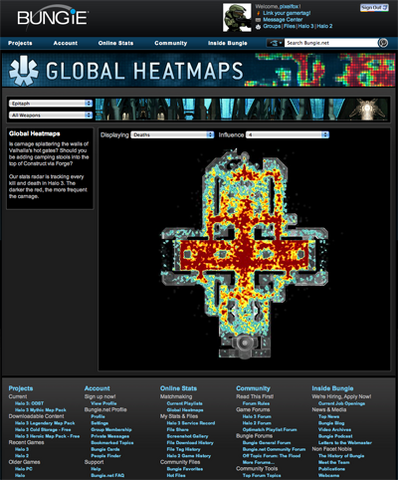Screen dimensions: 398x480
Task: Click the pixelfox username link
Action: [289, 6]
